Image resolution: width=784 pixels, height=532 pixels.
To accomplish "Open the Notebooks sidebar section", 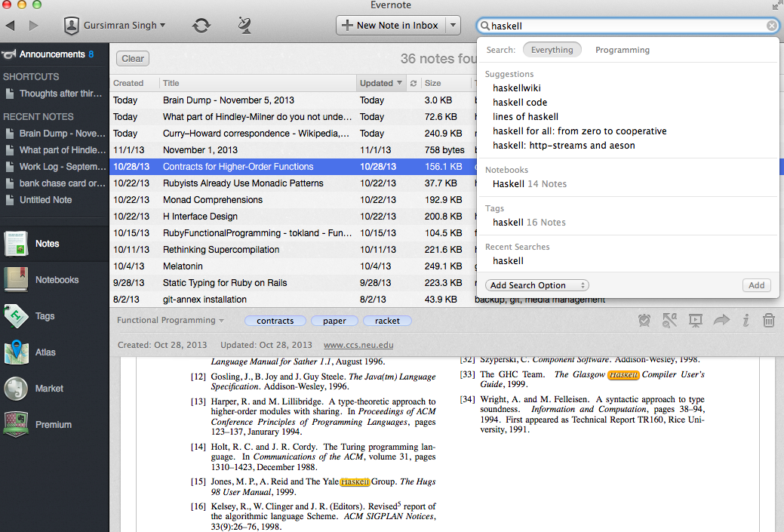I will pos(54,279).
